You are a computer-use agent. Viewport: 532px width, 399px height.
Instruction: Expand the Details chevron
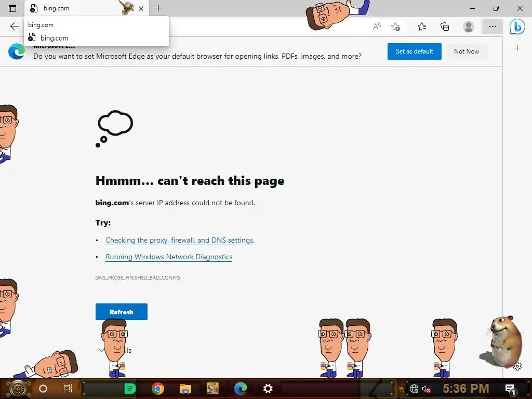tap(101, 350)
